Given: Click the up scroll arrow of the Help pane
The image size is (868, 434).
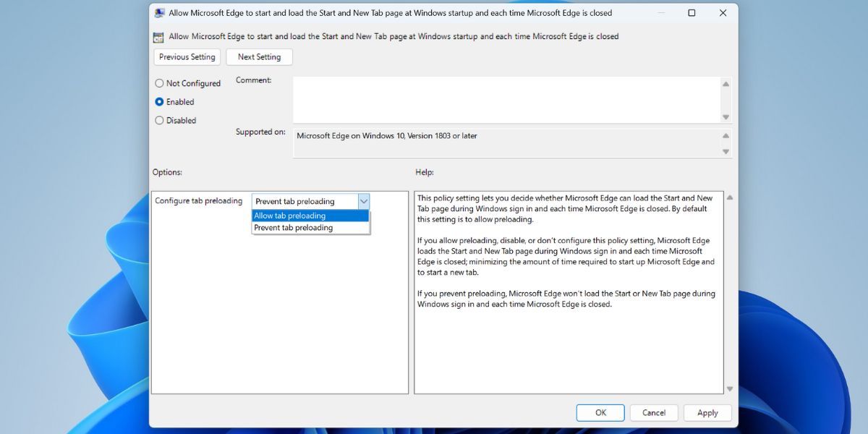Looking at the screenshot, I should coord(729,196).
